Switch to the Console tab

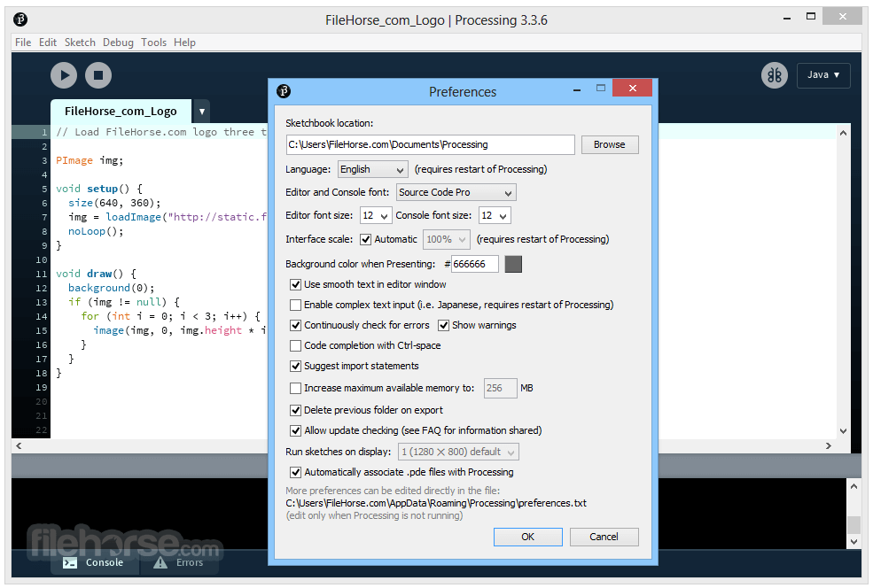click(94, 562)
